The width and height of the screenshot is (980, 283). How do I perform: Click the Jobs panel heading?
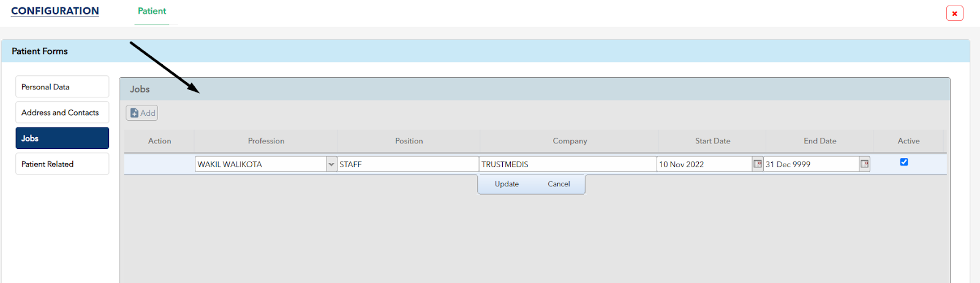coord(140,89)
